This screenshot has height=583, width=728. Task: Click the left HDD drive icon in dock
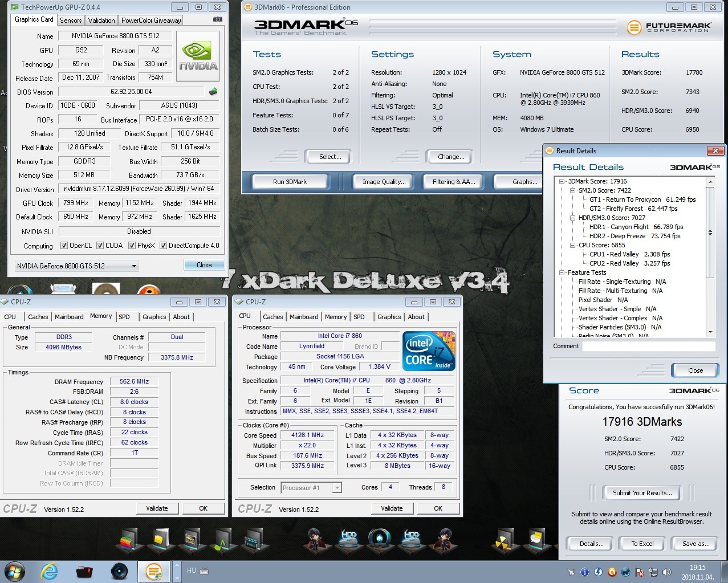point(348,539)
